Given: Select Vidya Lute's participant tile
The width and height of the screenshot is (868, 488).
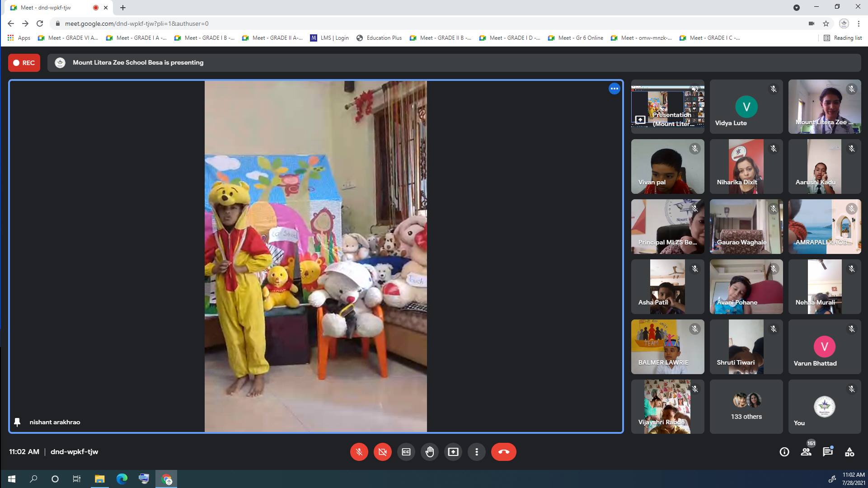Looking at the screenshot, I should click(x=746, y=107).
